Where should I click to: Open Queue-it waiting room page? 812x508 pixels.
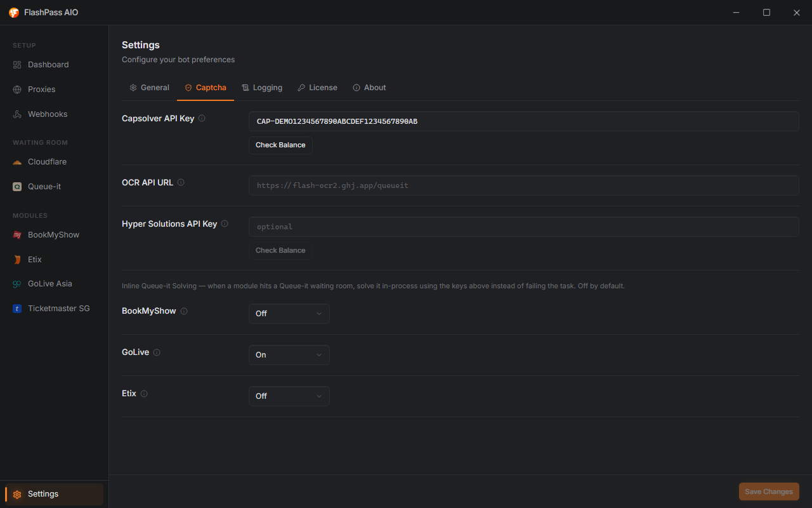pos(54,187)
